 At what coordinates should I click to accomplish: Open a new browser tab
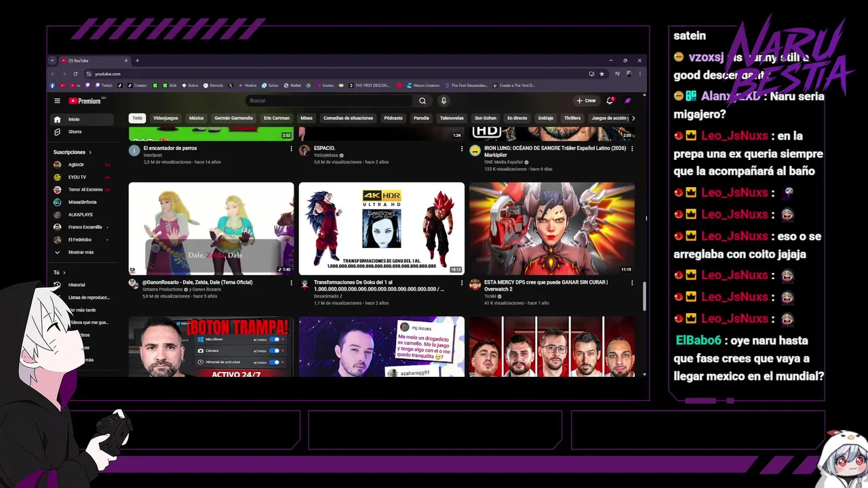(137, 60)
